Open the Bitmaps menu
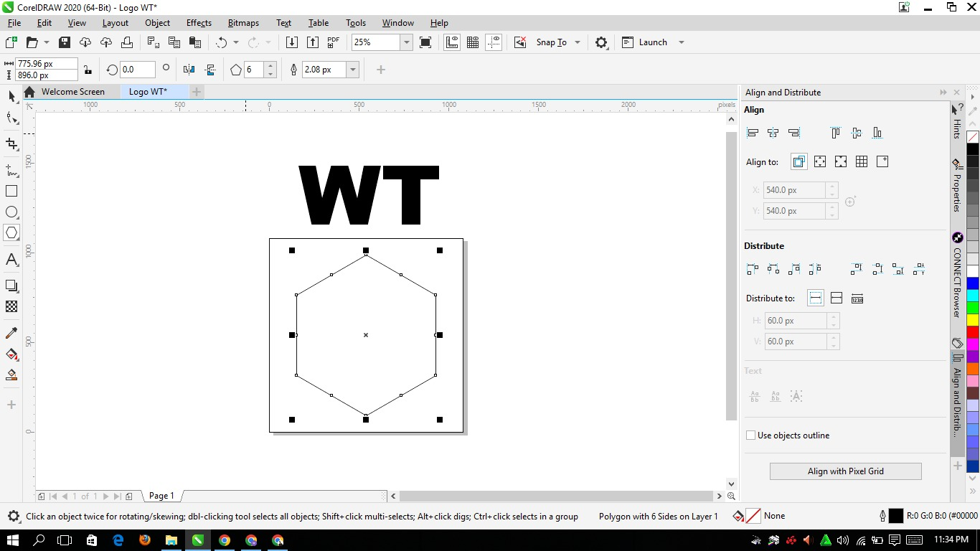The image size is (980, 551). (244, 23)
